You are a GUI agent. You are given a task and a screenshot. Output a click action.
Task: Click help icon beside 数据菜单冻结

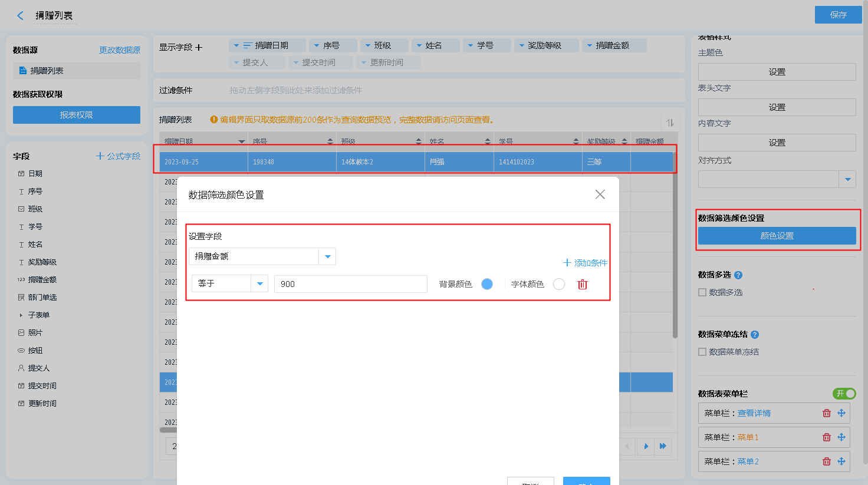coord(755,335)
